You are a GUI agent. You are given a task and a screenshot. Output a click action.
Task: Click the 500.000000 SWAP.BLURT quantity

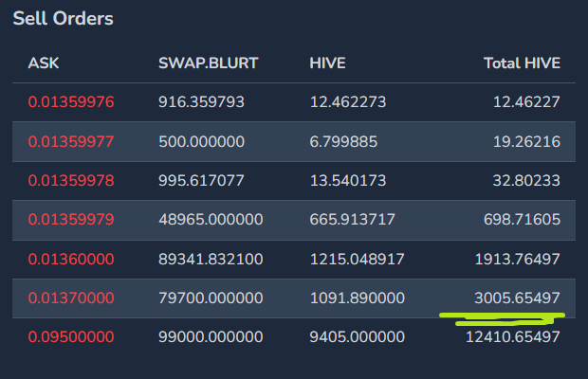click(201, 141)
